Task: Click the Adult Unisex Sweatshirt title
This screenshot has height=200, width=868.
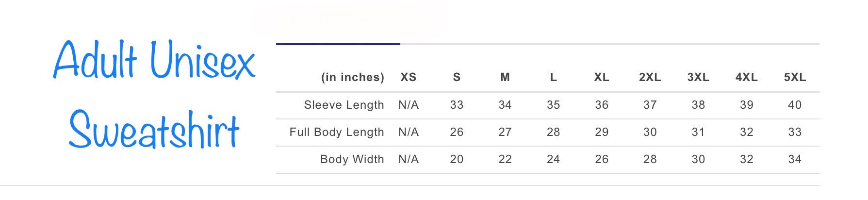Action: pyautogui.click(x=154, y=95)
